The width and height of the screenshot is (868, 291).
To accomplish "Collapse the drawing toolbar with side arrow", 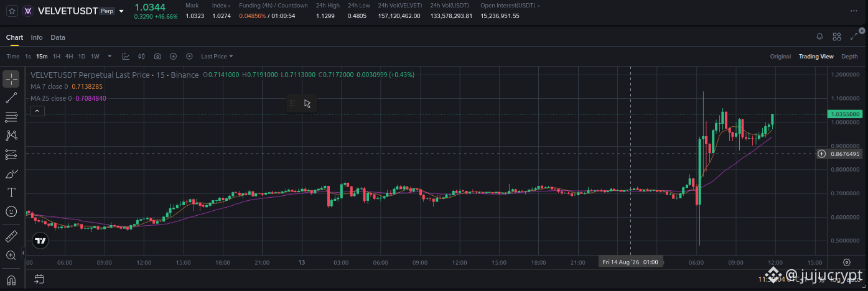I will point(23,252).
